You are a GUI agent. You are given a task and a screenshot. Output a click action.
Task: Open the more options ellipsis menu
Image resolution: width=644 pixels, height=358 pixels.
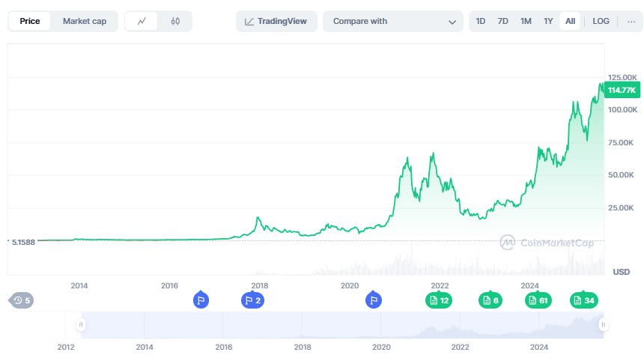coord(631,21)
